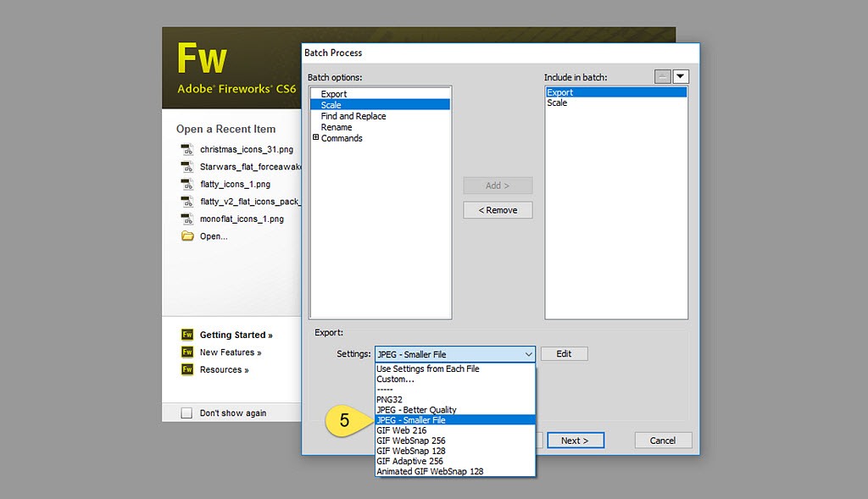Pick JPEG - Smaller File in the dropdown list

point(455,420)
